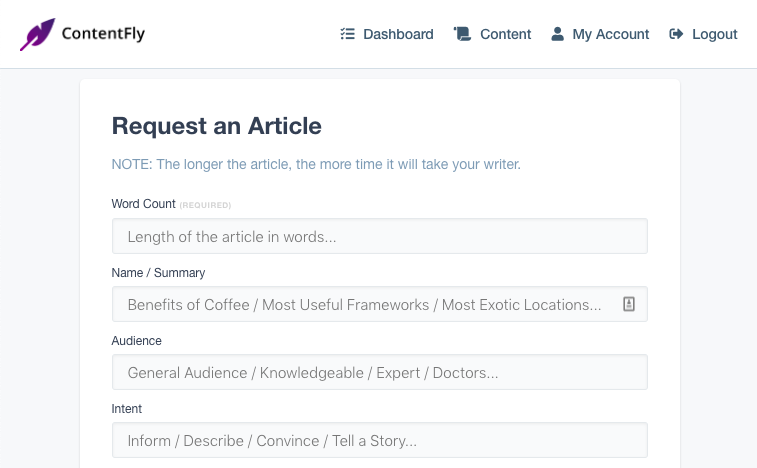The width and height of the screenshot is (757, 468).
Task: Open My Account page
Action: (600, 34)
